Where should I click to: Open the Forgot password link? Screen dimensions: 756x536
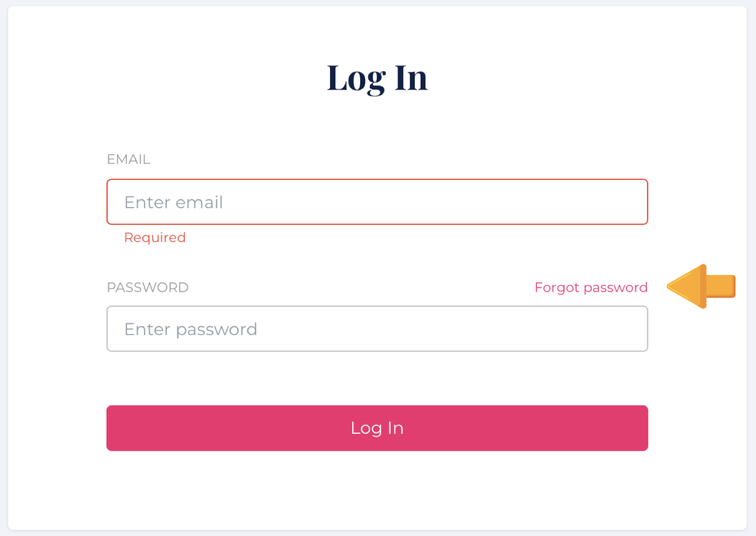(x=591, y=287)
